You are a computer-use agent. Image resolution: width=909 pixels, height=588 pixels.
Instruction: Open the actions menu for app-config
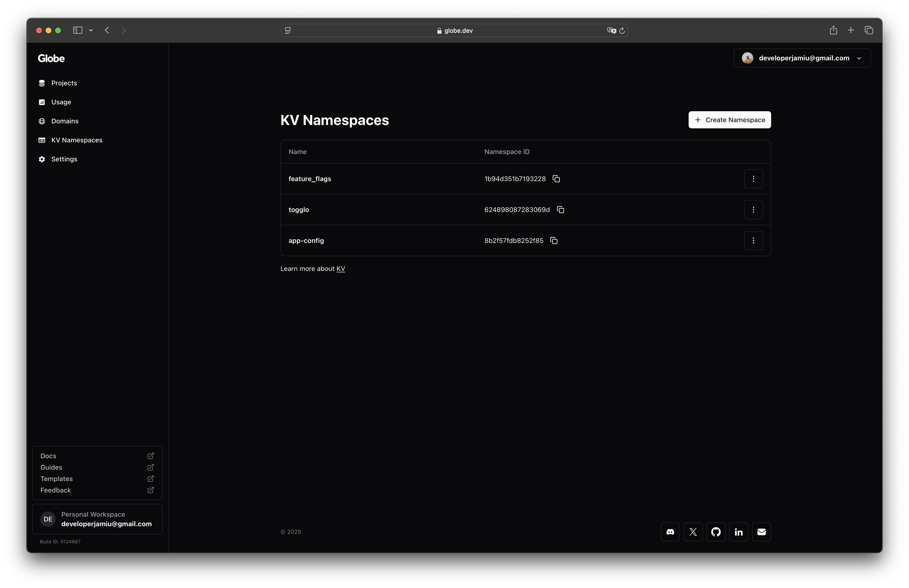[753, 240]
